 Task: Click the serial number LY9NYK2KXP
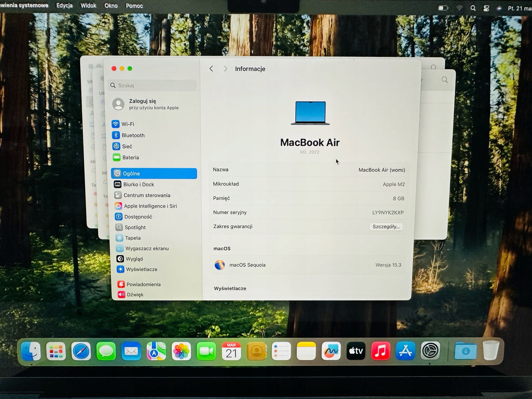[x=388, y=212]
